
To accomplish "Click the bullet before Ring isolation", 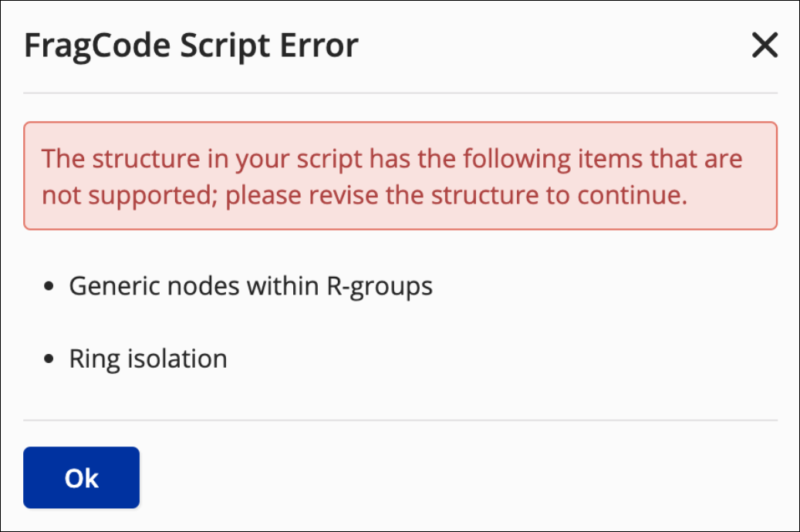I will point(50,359).
